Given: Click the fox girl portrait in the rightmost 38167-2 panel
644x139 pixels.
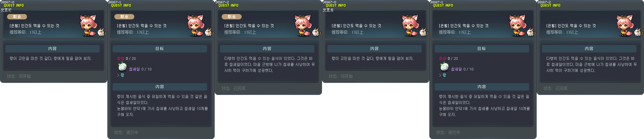Looking at the screenshot, I should click(x=625, y=25).
